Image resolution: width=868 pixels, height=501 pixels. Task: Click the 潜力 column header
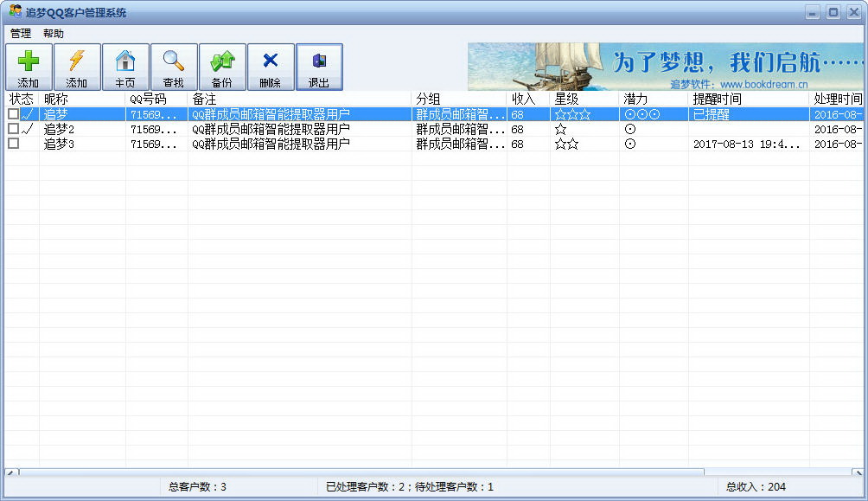654,100
